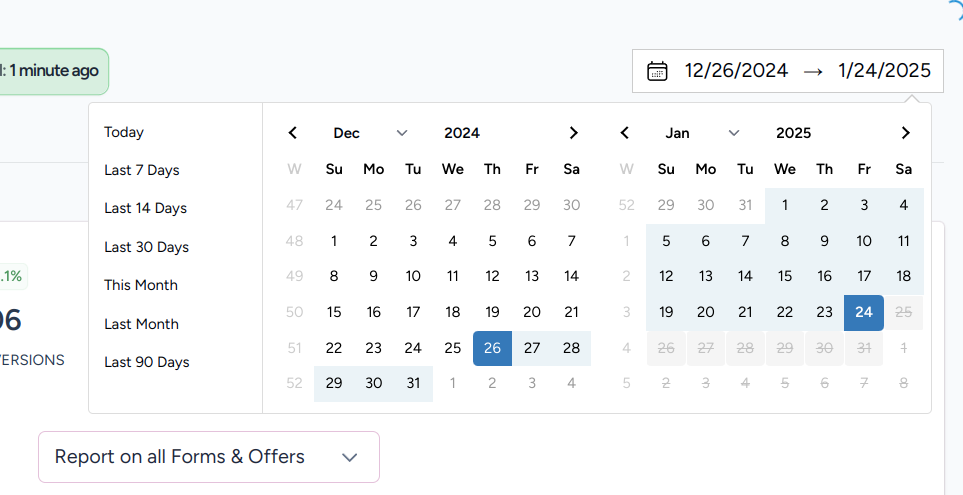963x495 pixels.
Task: Select the Last Month preset
Action: coord(141,324)
